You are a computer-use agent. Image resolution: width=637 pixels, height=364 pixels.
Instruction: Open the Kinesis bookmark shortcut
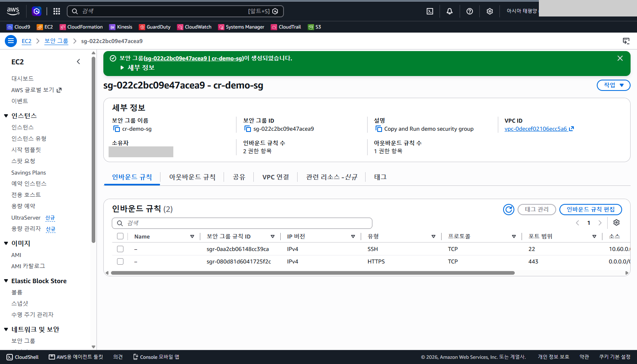click(x=121, y=27)
